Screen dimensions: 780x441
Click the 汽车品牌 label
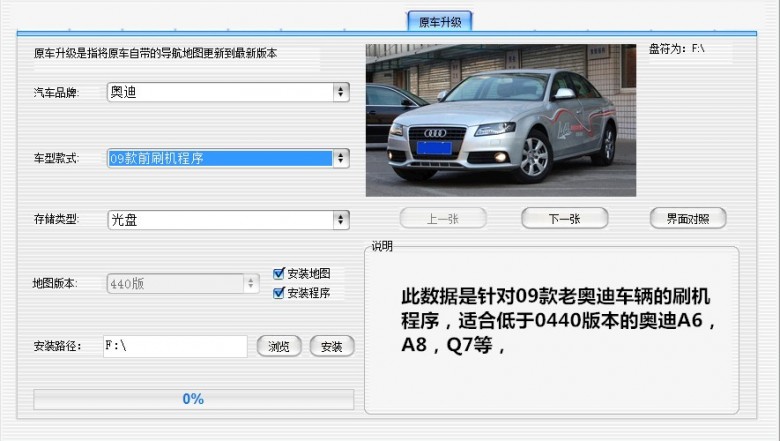coord(56,92)
